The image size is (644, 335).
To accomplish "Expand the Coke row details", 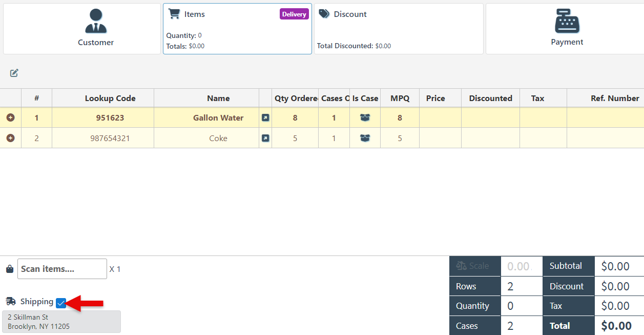I will click(10, 139).
